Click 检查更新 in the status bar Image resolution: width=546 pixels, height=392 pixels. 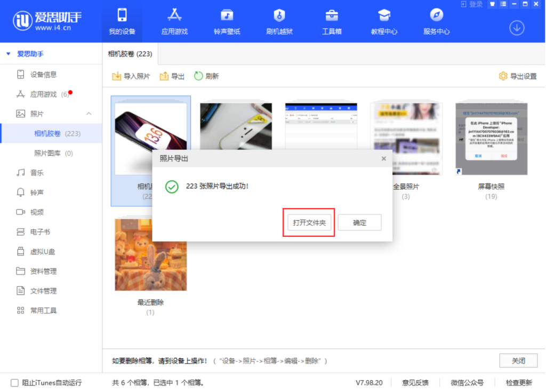[518, 382]
